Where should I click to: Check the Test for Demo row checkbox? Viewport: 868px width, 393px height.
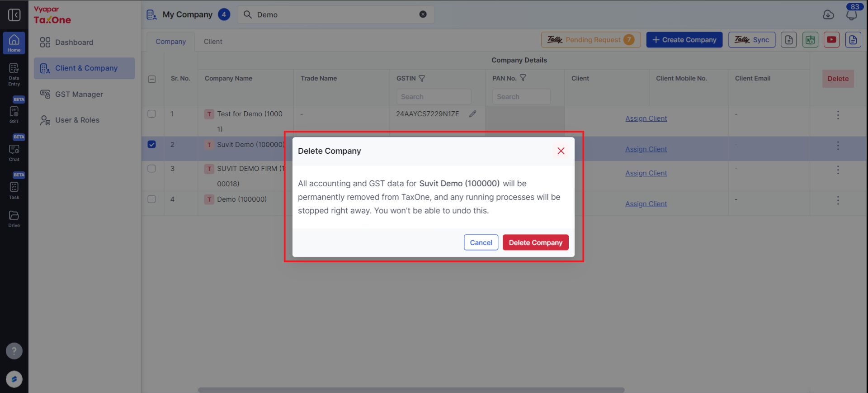(x=152, y=114)
